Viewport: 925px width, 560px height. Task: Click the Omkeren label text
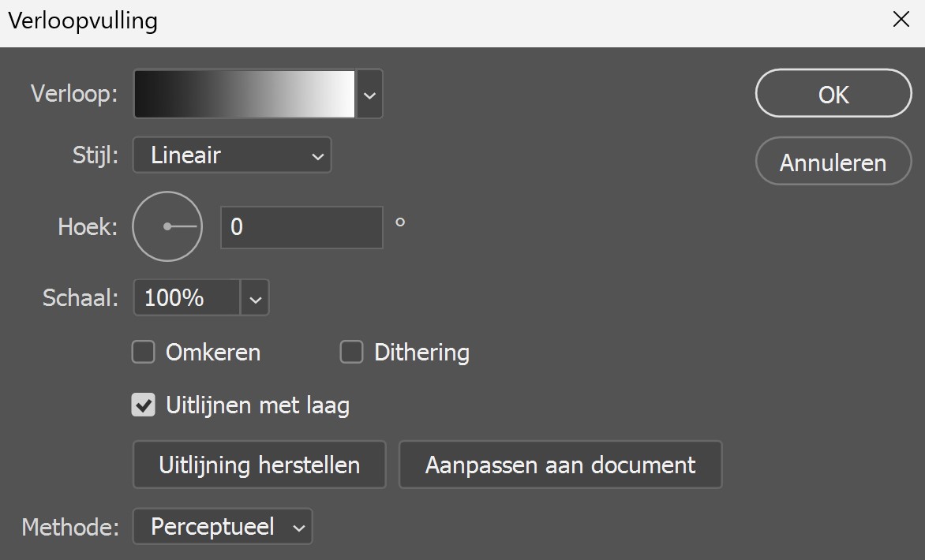point(213,352)
